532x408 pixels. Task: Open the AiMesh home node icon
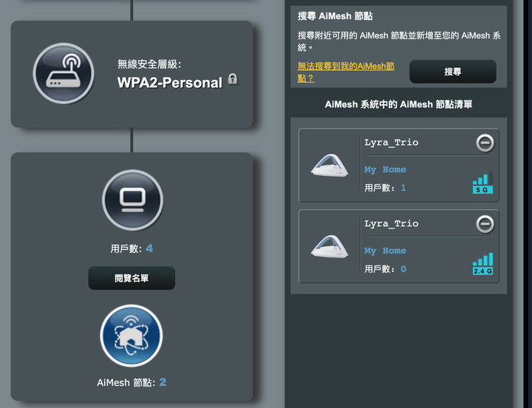pos(132,336)
